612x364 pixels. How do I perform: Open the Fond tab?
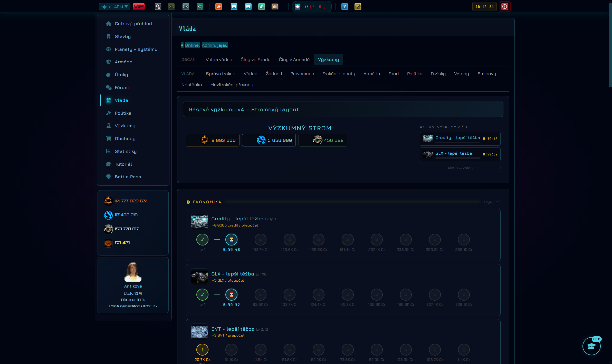point(393,74)
